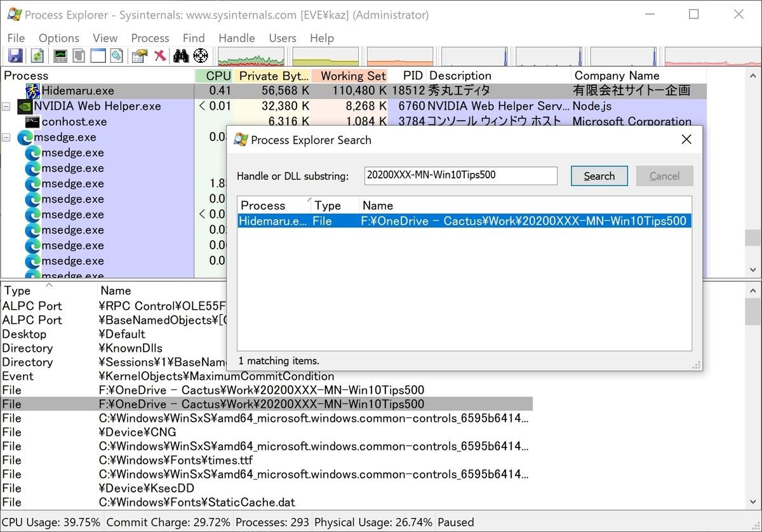Open the Find menu
Viewport: 762px width, 532px height.
pos(194,38)
